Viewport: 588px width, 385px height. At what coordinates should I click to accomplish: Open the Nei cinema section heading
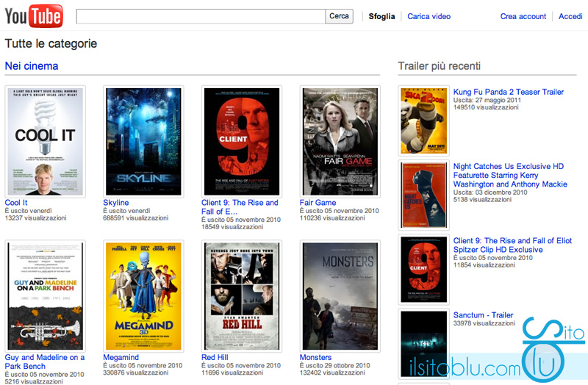[32, 66]
